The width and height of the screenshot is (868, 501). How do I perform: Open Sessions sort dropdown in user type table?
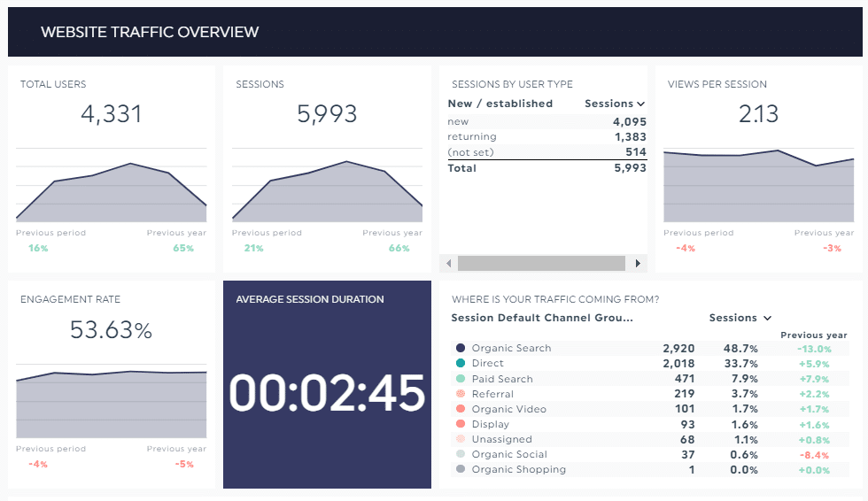(x=615, y=104)
